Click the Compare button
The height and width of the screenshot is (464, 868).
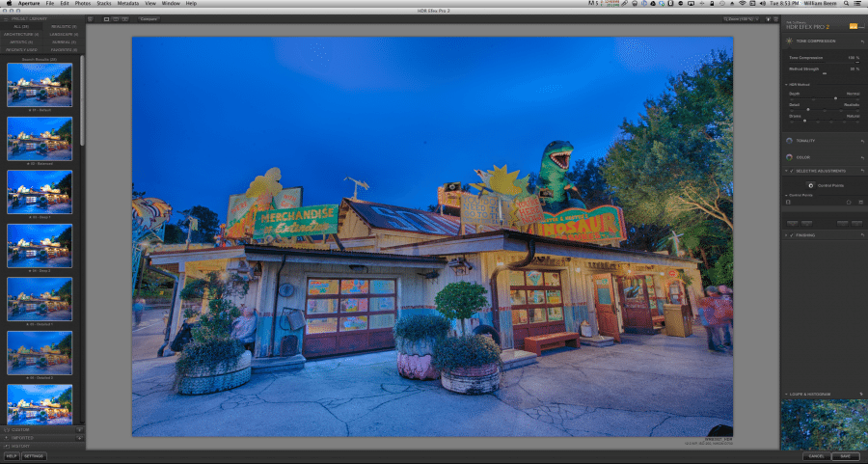tap(149, 19)
